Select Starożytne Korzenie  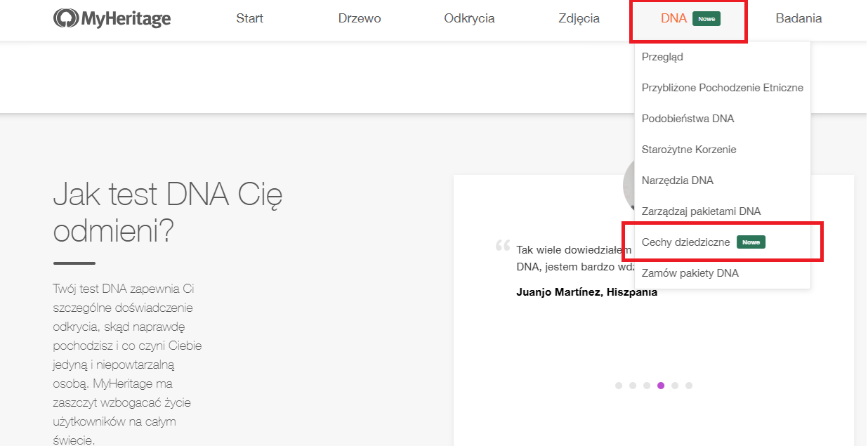689,150
